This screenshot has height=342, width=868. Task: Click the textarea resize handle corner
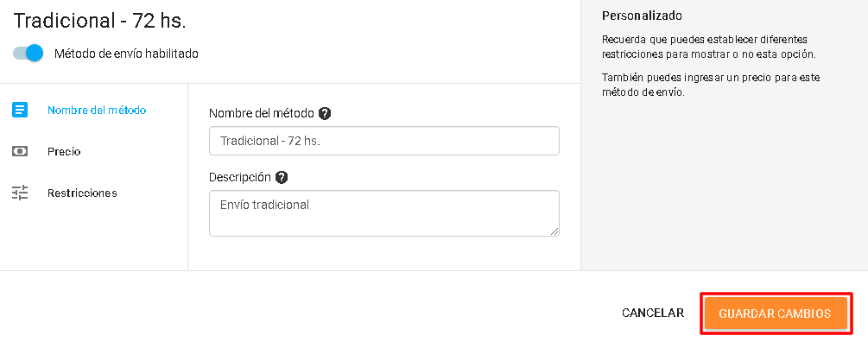click(554, 231)
